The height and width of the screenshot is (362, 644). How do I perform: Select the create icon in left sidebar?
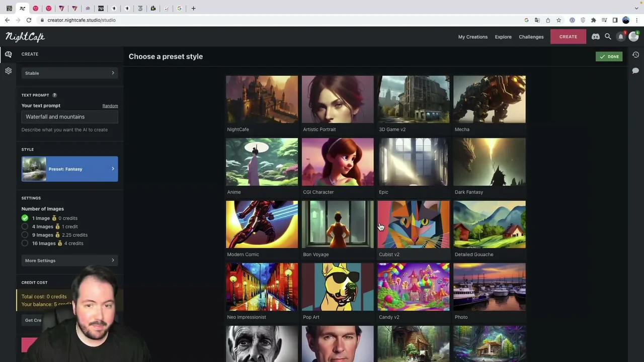coord(8,54)
